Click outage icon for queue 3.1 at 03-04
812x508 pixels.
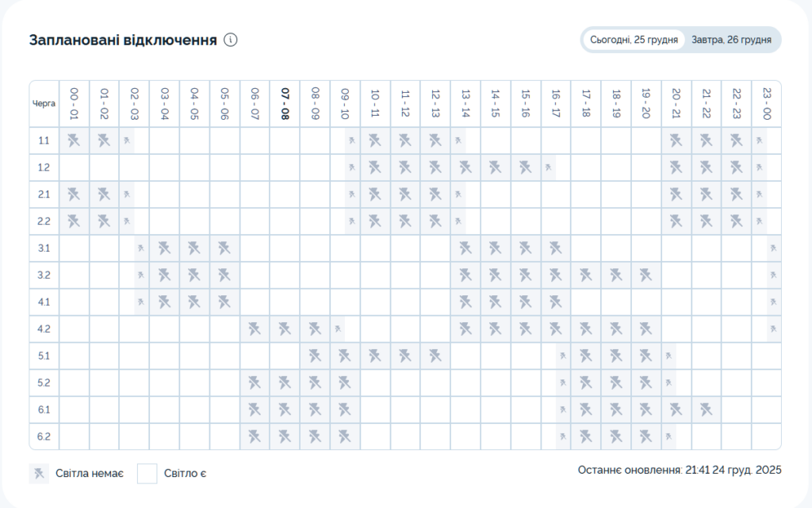tap(165, 248)
